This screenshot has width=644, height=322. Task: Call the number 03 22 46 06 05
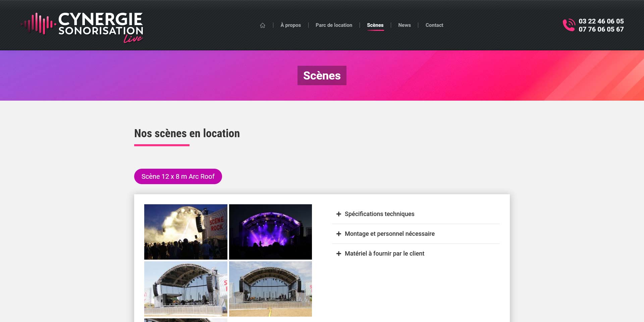[x=601, y=21]
